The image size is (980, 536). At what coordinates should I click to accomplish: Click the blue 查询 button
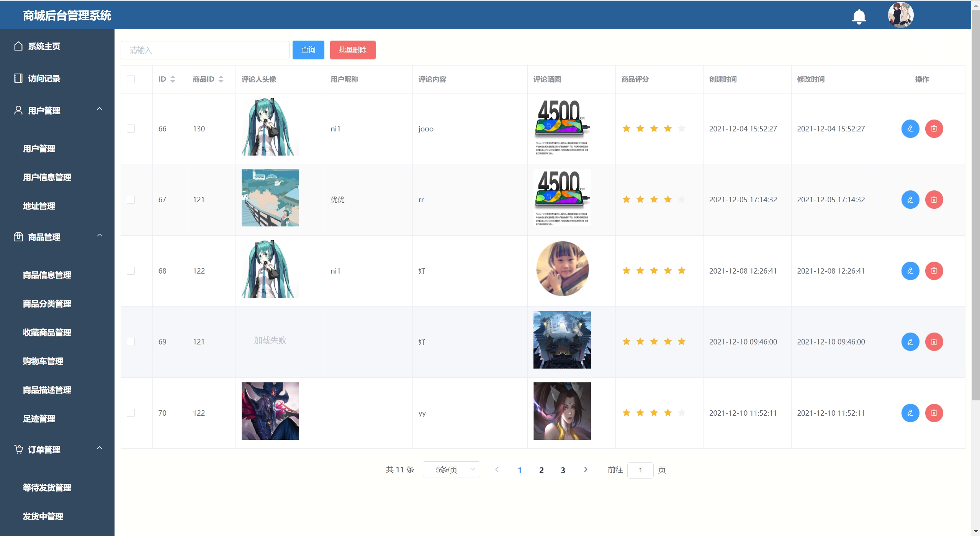pos(308,50)
